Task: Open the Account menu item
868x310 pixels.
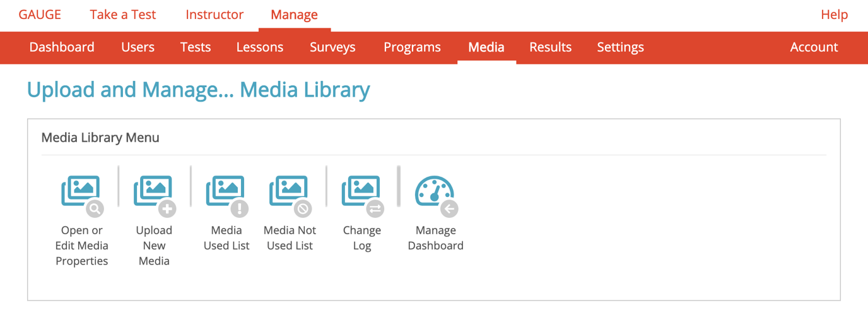Action: click(814, 47)
